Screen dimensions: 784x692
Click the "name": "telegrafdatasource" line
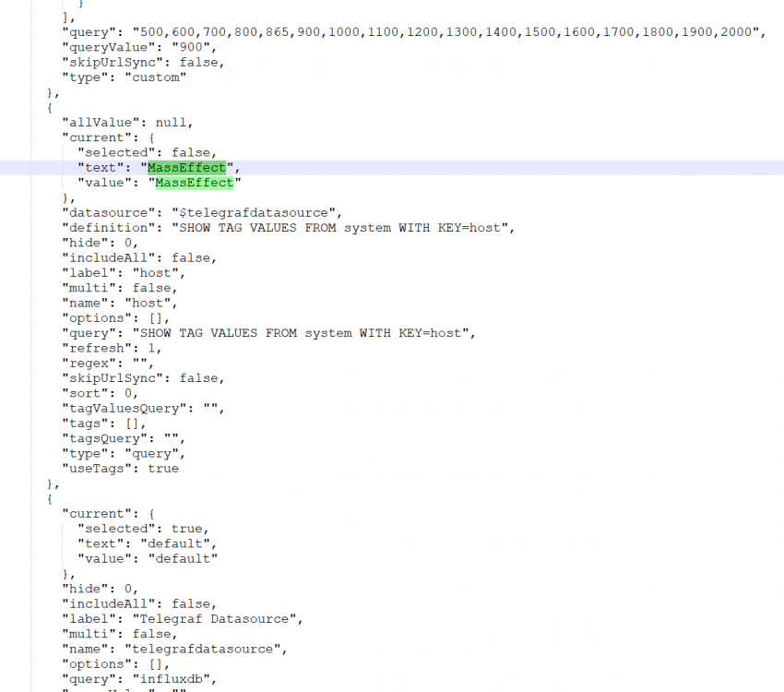pyautogui.click(x=174, y=649)
